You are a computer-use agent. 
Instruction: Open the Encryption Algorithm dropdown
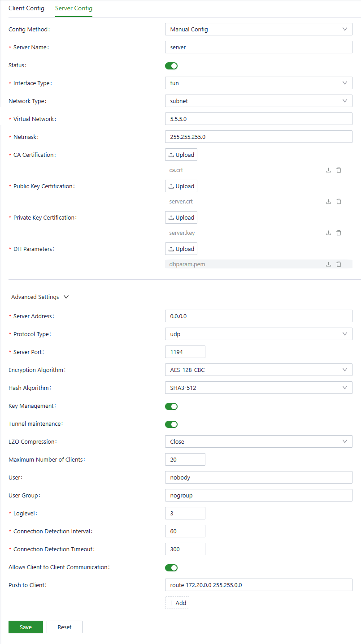click(x=258, y=370)
